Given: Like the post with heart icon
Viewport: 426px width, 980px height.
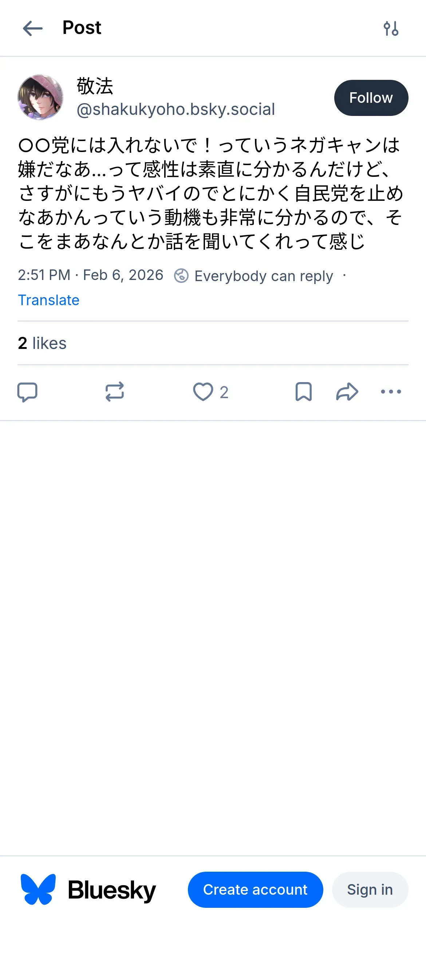Looking at the screenshot, I should tap(203, 392).
